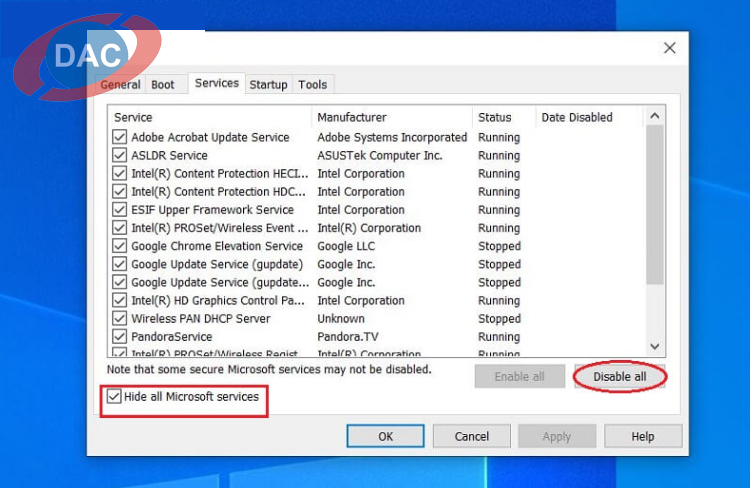
Task: Confirm with the OK button
Action: (386, 436)
